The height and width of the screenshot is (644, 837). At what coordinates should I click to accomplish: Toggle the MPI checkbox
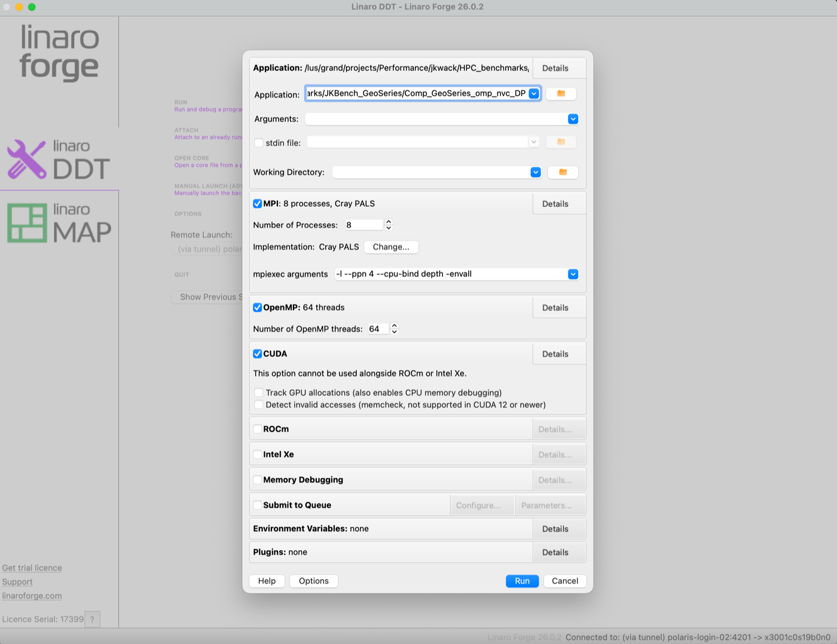click(258, 204)
